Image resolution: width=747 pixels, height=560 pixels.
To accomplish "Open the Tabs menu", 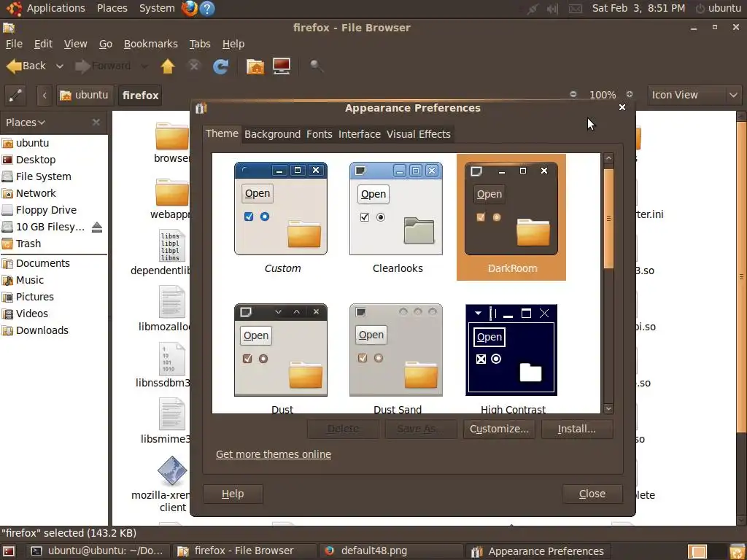I will tap(200, 44).
